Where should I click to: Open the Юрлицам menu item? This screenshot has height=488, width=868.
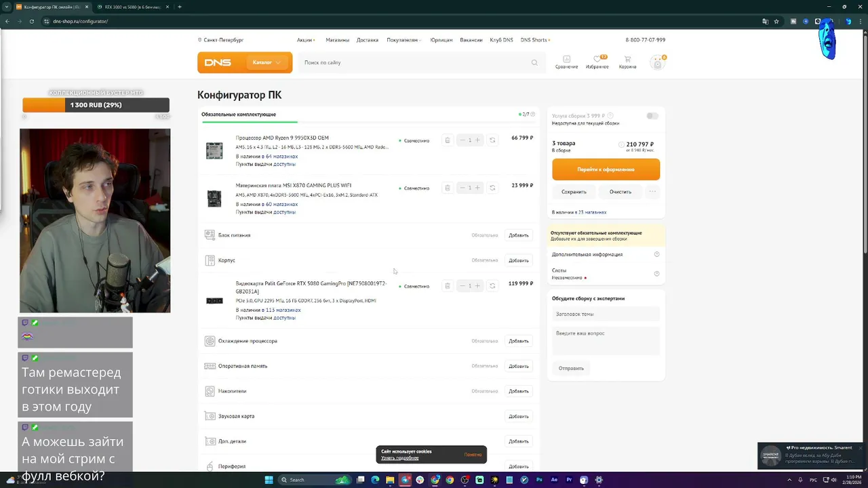pos(441,40)
